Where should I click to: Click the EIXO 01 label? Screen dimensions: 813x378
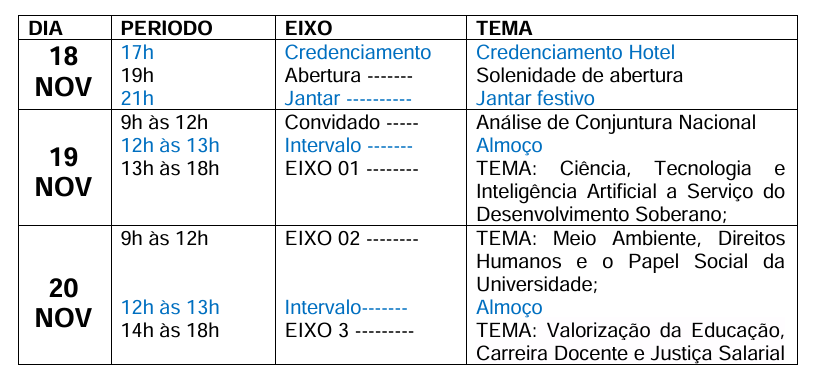pyautogui.click(x=322, y=169)
